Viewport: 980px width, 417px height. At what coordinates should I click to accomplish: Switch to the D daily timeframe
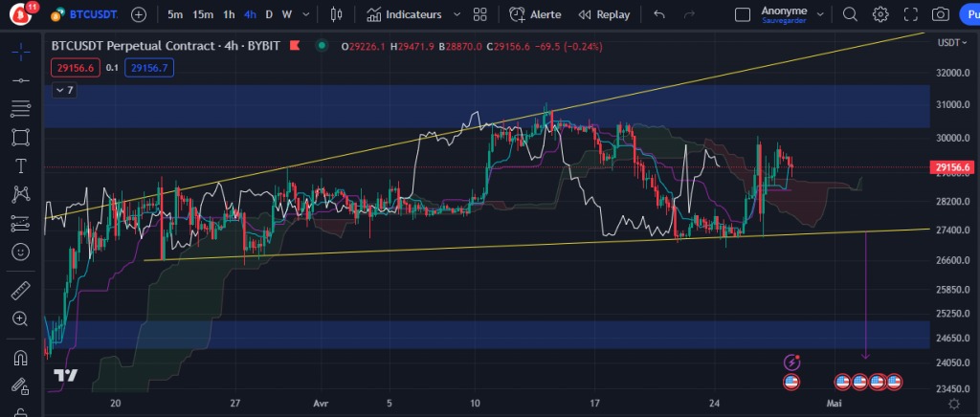tap(269, 14)
